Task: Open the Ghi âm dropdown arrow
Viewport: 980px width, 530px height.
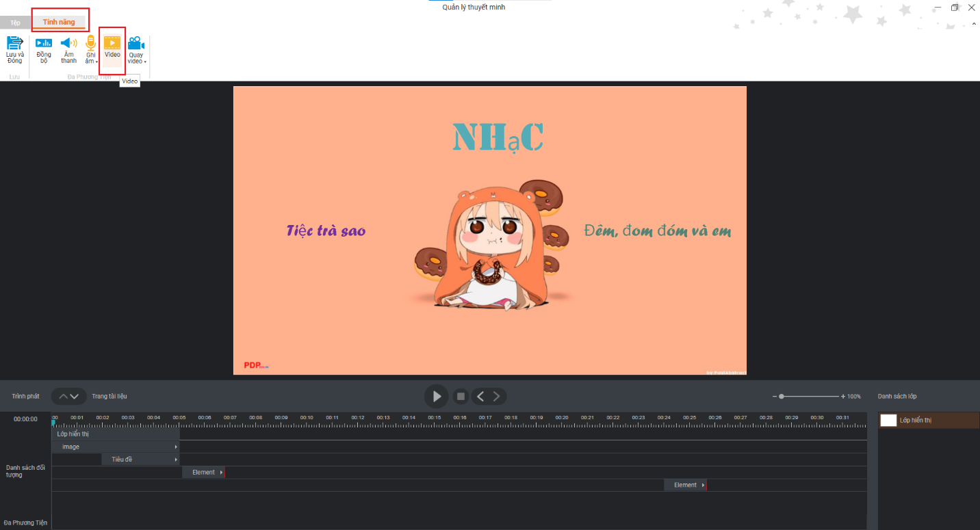Action: click(x=96, y=62)
